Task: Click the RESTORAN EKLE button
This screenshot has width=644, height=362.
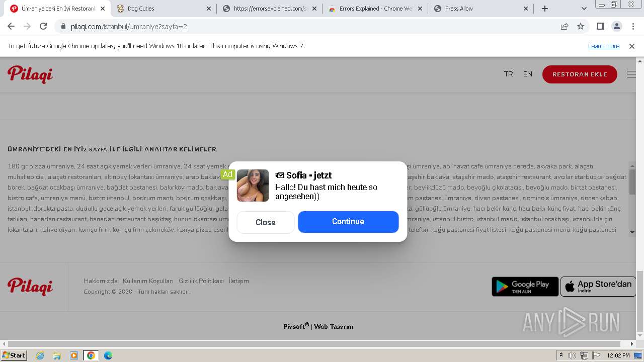Action: tap(580, 74)
